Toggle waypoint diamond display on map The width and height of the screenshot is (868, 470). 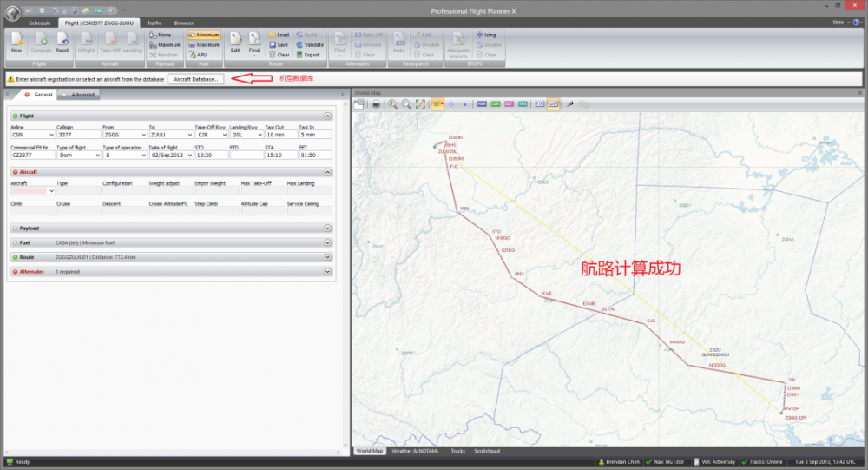click(451, 103)
